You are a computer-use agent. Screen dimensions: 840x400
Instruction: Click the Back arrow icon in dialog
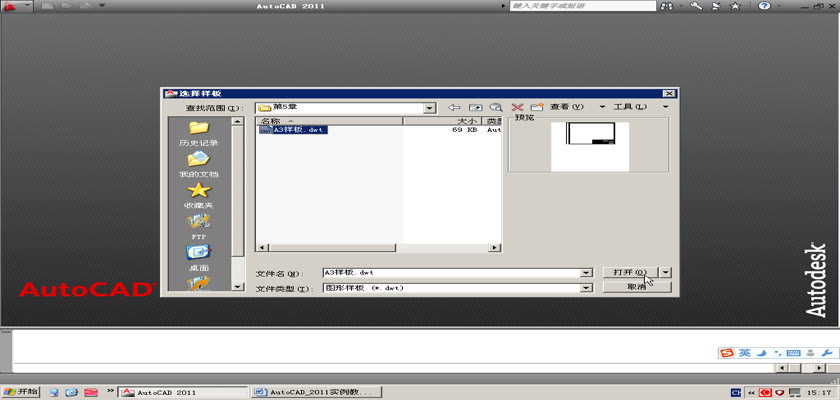454,108
